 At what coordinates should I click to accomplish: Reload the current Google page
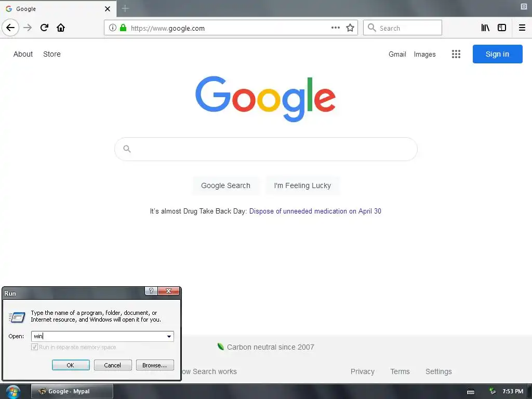click(x=44, y=28)
